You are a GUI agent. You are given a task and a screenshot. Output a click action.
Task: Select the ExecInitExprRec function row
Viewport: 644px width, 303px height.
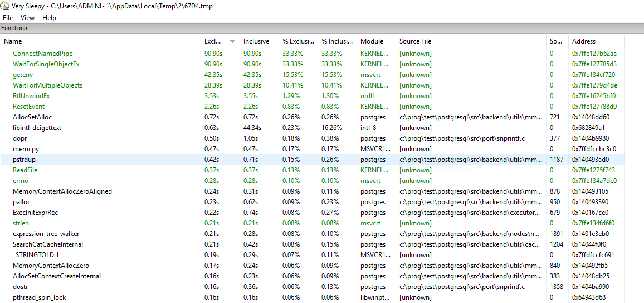(35, 213)
